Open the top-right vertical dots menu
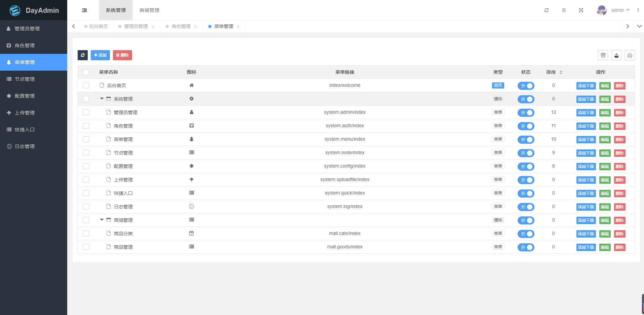The width and height of the screenshot is (644, 315). pos(638,10)
